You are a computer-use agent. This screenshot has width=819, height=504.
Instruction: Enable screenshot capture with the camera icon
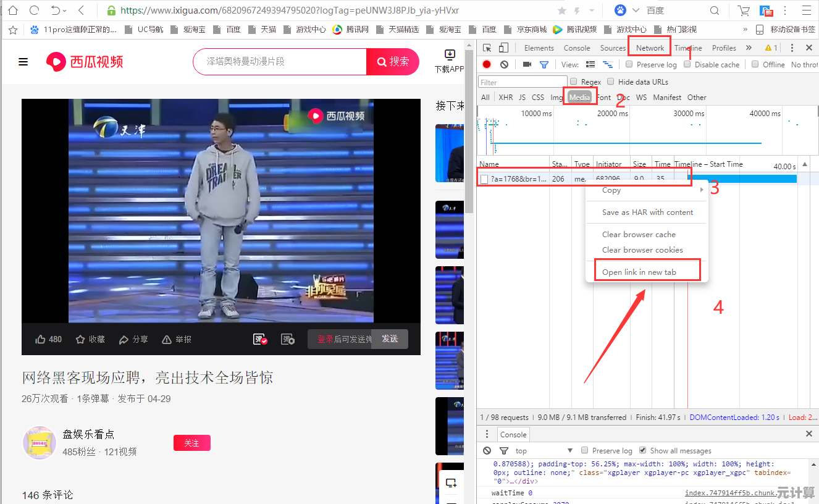tap(527, 64)
